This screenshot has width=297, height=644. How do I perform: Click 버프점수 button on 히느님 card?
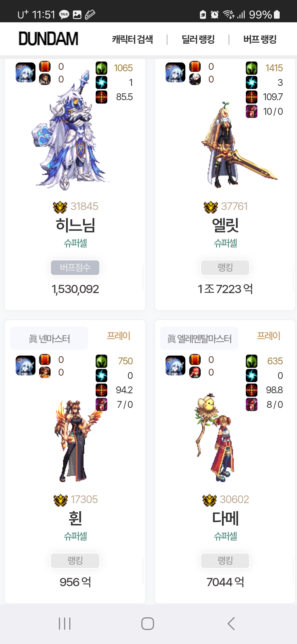tap(75, 268)
